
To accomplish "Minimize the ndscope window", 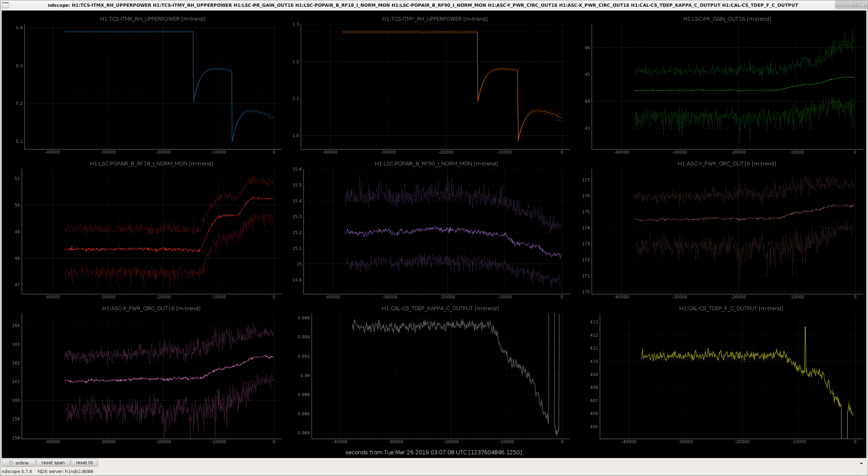I will (847, 5).
